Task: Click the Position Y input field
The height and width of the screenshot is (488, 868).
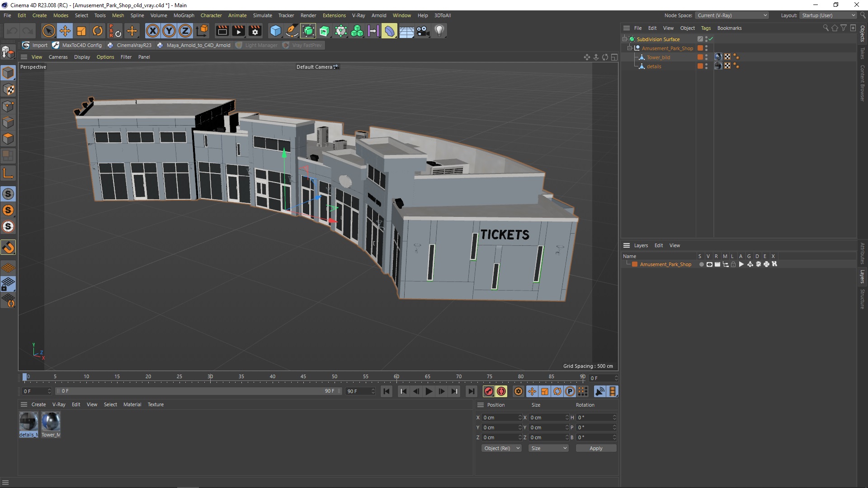Action: click(499, 427)
